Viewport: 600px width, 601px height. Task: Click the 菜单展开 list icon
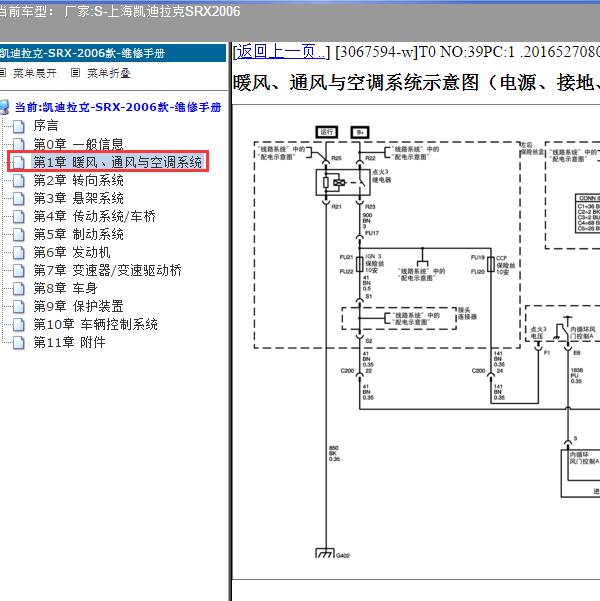(x=3, y=72)
